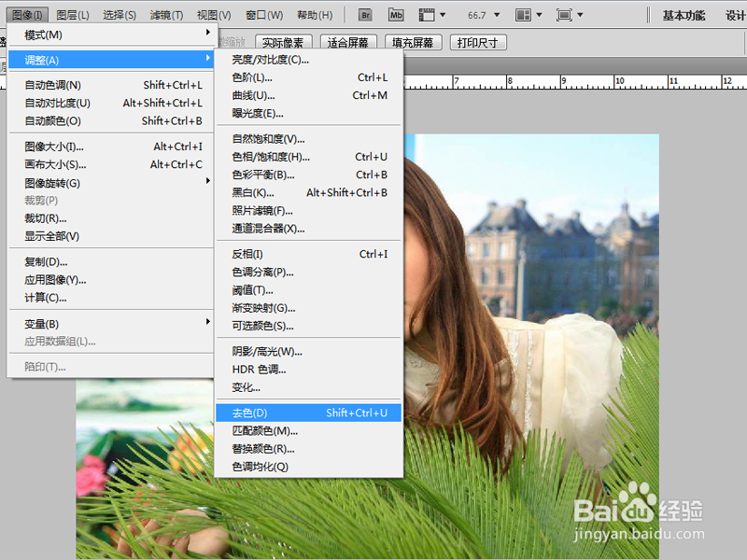Open the 选择(S) menu

(120, 15)
